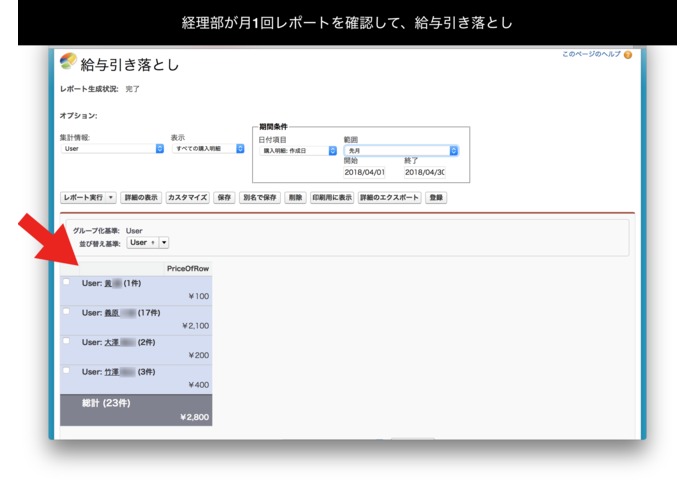
Task: Open the user link with 1件
Action: pyautogui.click(x=113, y=284)
